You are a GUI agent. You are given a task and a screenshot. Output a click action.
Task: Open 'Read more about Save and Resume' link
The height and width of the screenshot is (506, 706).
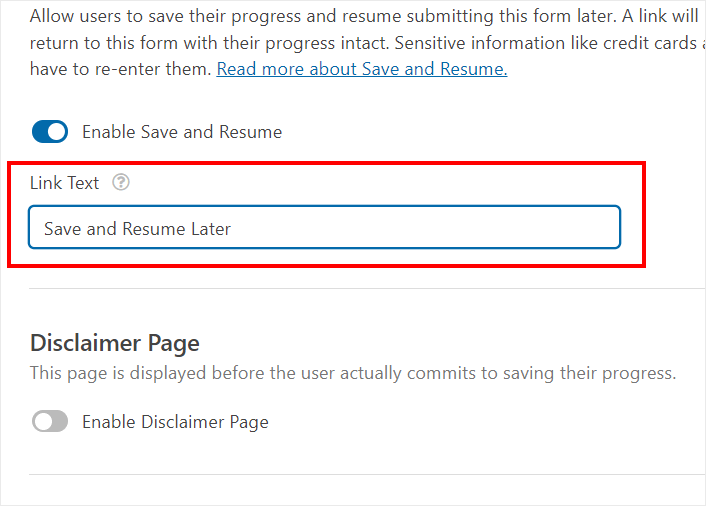coord(362,69)
